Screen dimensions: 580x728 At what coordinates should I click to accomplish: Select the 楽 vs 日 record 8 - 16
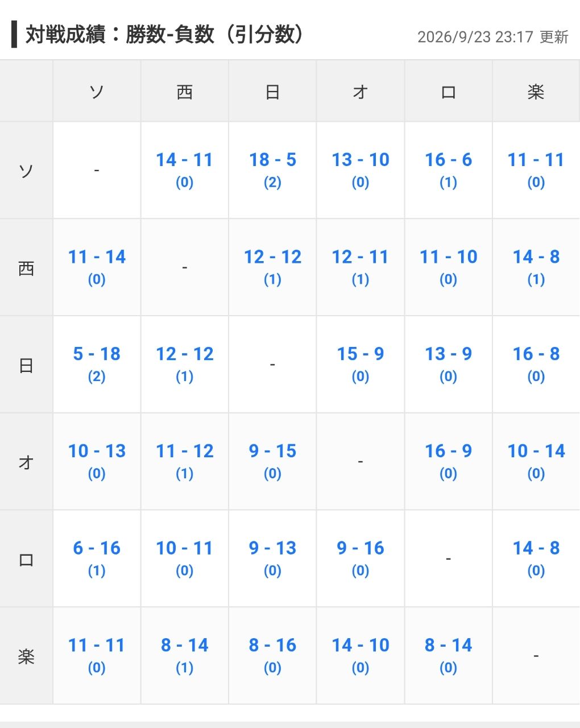[x=272, y=656]
